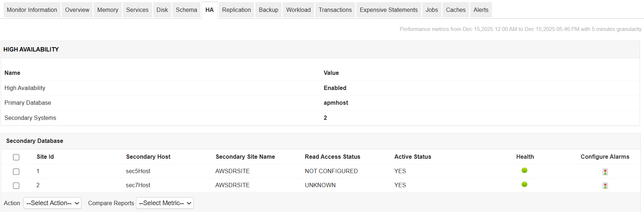Click the Site Id 2 link

tap(38, 185)
